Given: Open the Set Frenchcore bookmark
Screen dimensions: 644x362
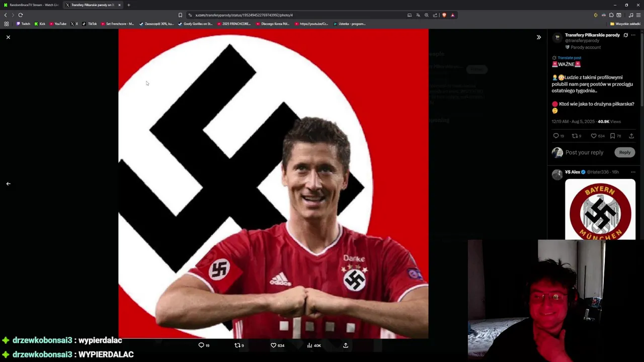Looking at the screenshot, I should [117, 24].
